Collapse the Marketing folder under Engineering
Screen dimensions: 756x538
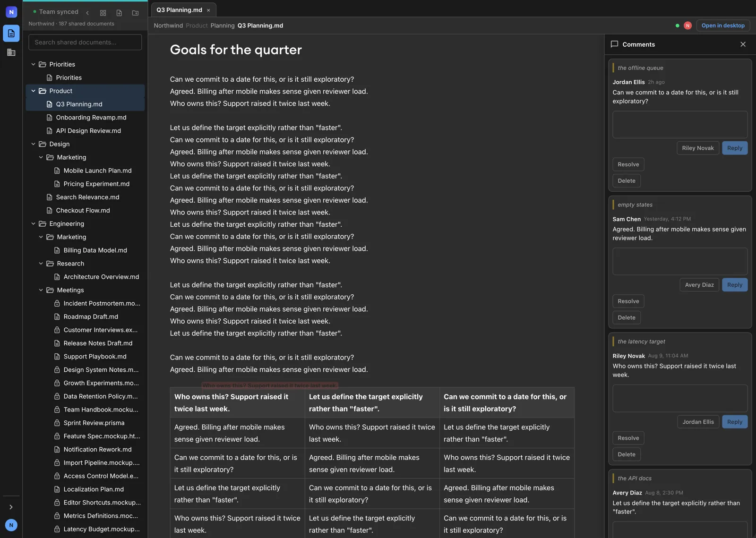pyautogui.click(x=41, y=237)
